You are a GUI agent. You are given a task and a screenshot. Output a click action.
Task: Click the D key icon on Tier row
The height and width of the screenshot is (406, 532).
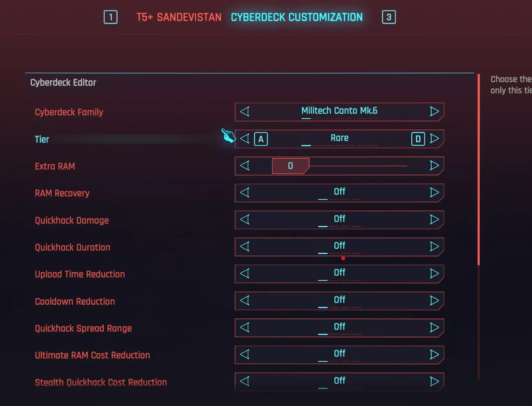click(418, 139)
